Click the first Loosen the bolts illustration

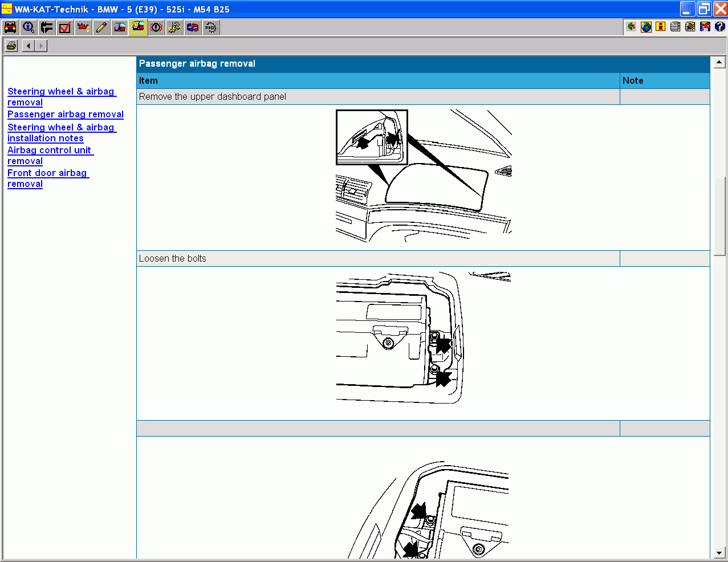pos(424,338)
